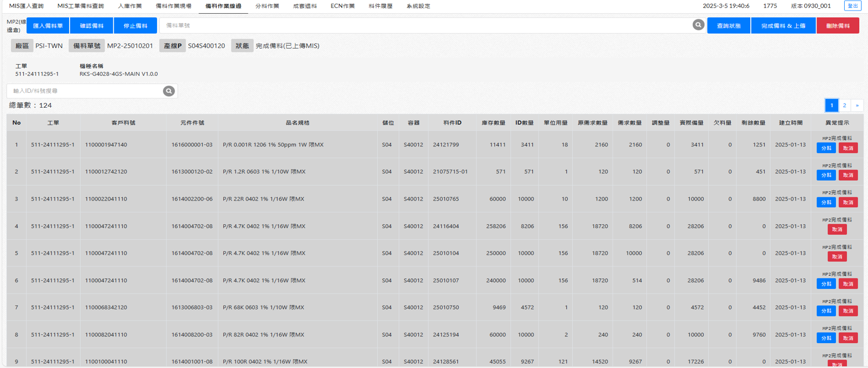Click the red 刪除備料 button
This screenshot has height=368, width=868.
pos(838,25)
